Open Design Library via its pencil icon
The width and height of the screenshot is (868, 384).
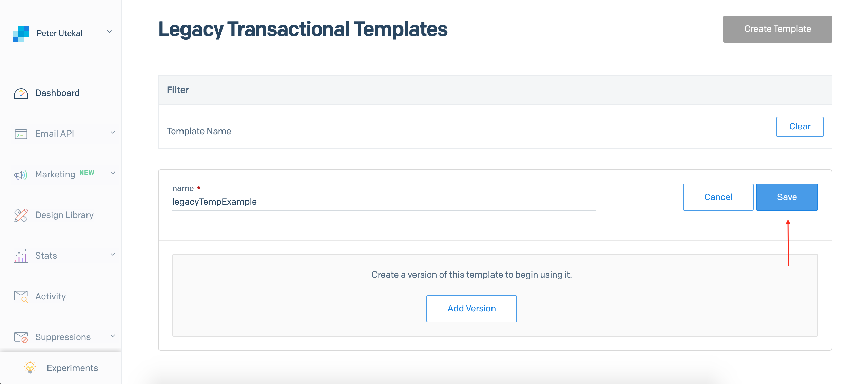21,215
